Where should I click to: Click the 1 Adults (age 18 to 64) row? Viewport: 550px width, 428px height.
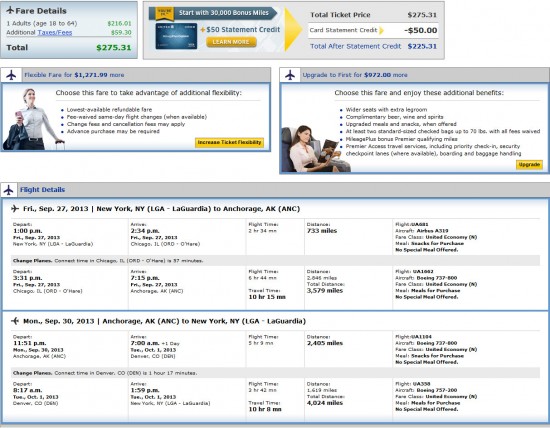[69, 24]
